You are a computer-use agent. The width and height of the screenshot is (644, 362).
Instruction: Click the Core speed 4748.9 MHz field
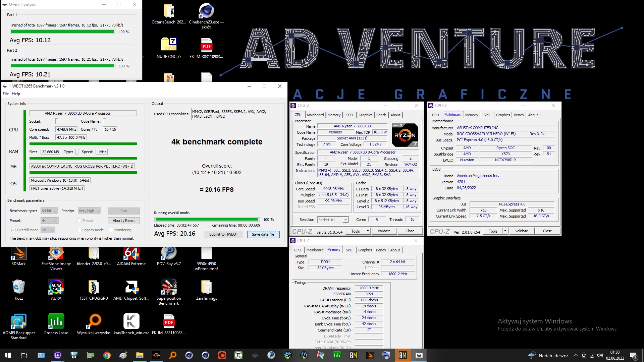66,129
